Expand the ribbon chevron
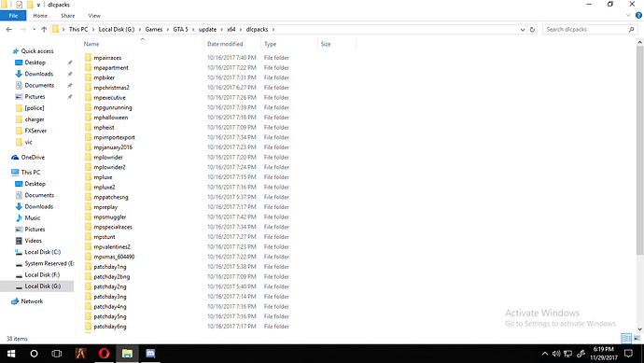 click(x=628, y=16)
